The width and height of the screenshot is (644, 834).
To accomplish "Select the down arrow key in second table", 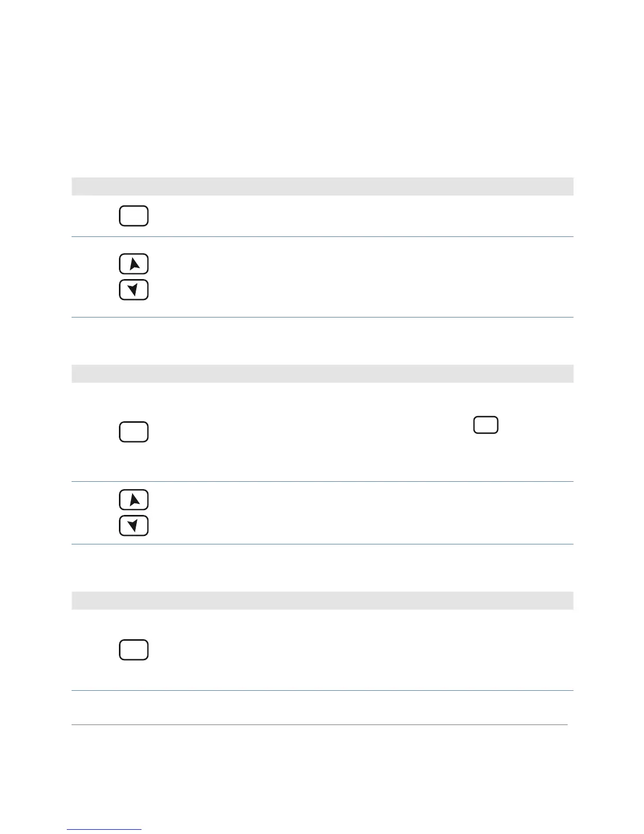I will click(x=134, y=525).
